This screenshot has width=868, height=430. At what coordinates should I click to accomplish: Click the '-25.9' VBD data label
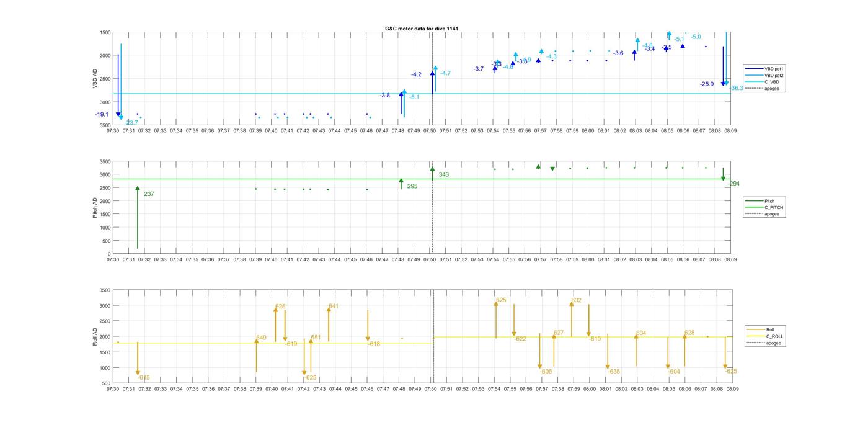tap(707, 84)
